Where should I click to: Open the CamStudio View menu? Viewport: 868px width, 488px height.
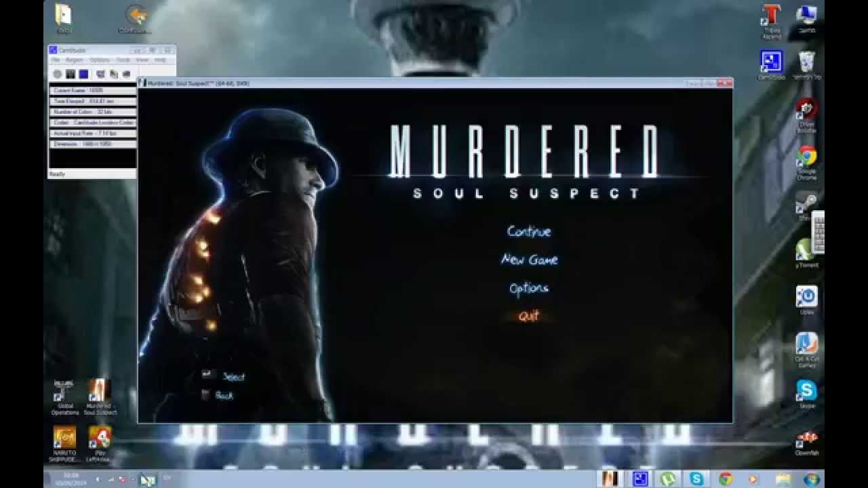(142, 60)
